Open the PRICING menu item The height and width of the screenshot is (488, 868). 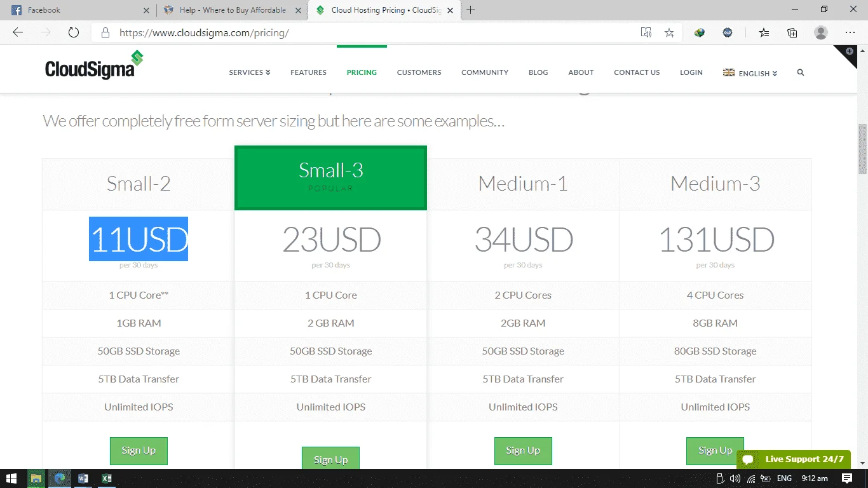coord(362,72)
